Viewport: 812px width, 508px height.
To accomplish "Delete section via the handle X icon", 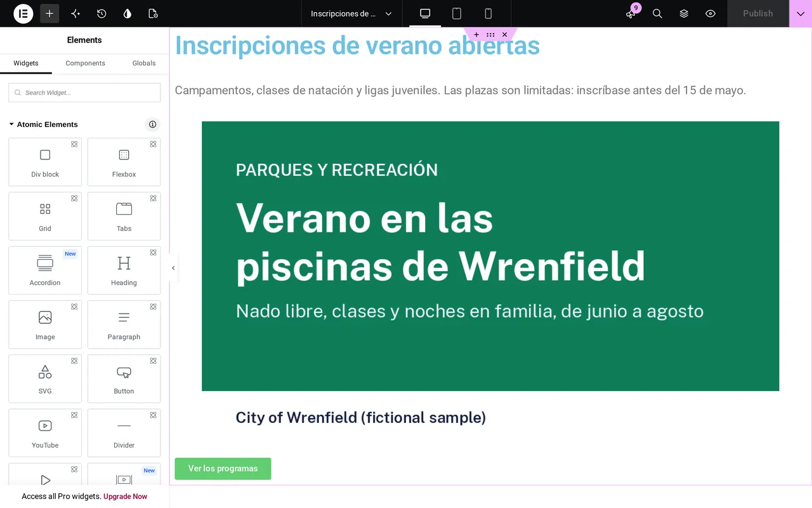I will tap(504, 35).
